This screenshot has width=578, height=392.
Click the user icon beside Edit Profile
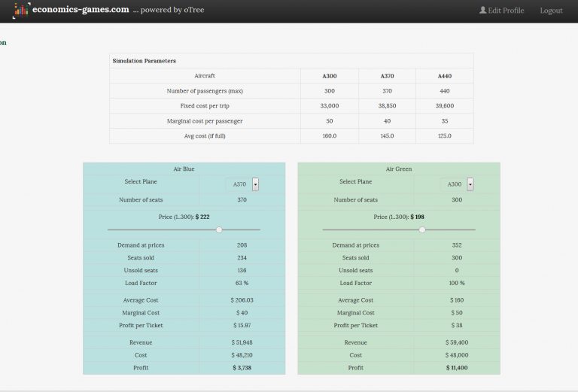point(483,11)
